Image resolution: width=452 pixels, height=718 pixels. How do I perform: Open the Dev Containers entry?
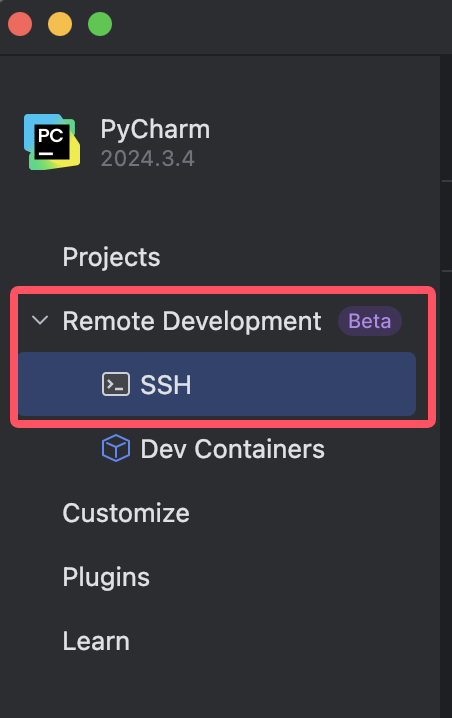pos(232,449)
